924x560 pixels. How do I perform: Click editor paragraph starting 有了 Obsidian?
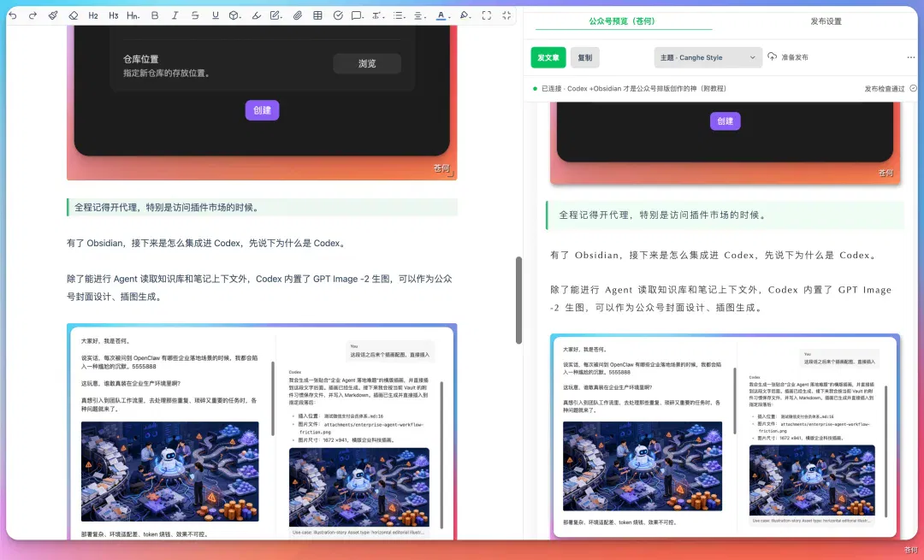coord(207,243)
